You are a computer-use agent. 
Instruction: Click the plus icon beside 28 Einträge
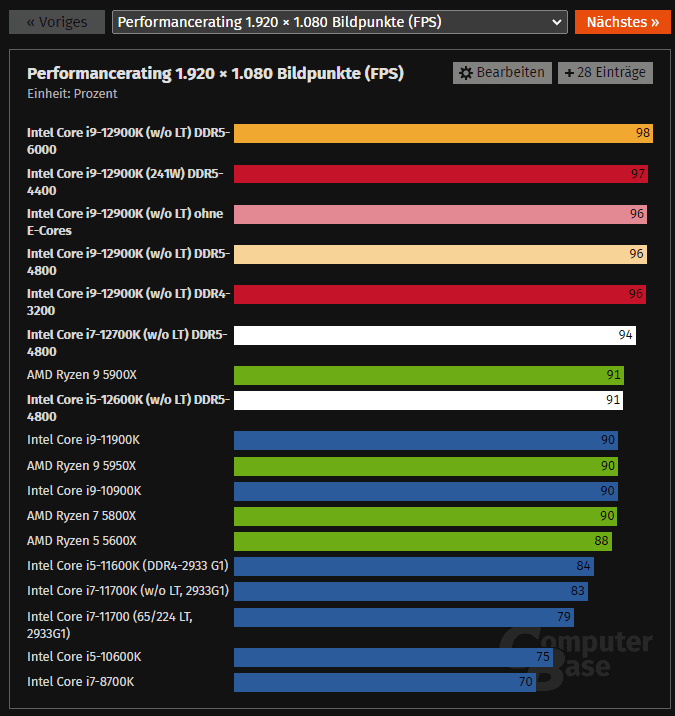click(569, 73)
